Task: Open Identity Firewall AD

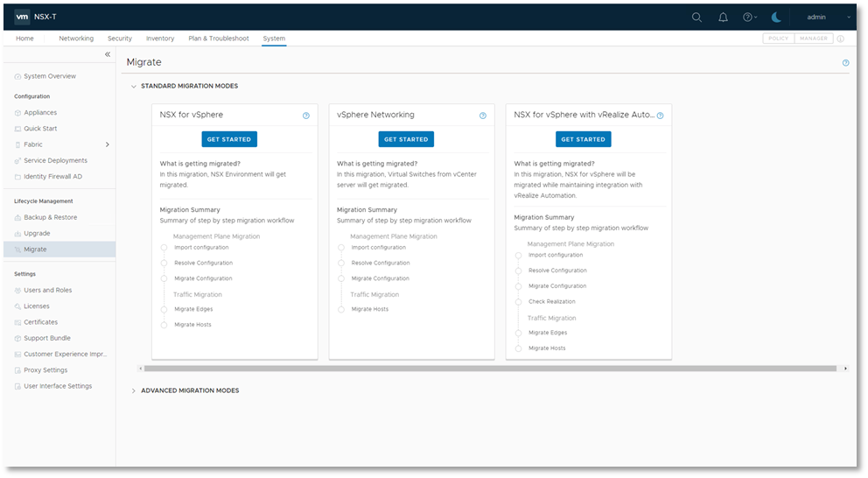Action: [x=52, y=177]
